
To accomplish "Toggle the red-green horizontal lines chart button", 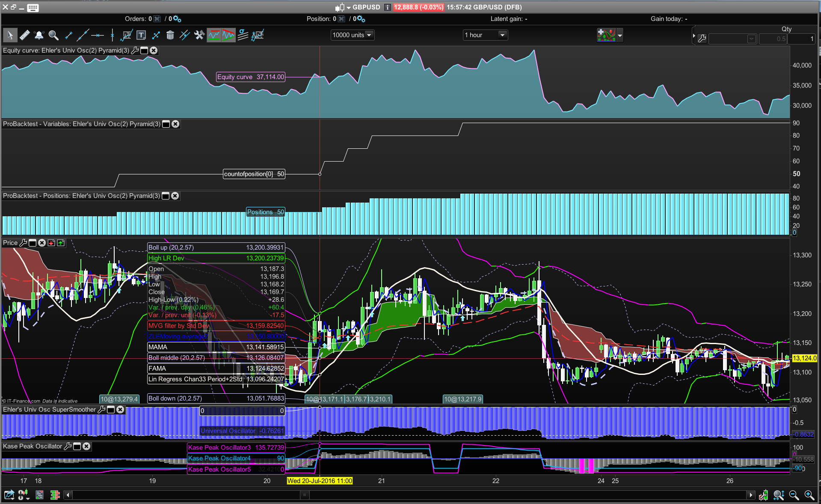I will pos(214,35).
